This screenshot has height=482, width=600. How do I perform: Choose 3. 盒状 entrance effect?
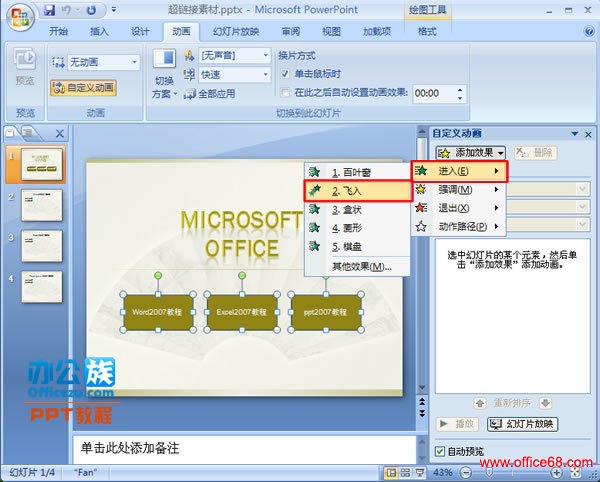(x=357, y=209)
